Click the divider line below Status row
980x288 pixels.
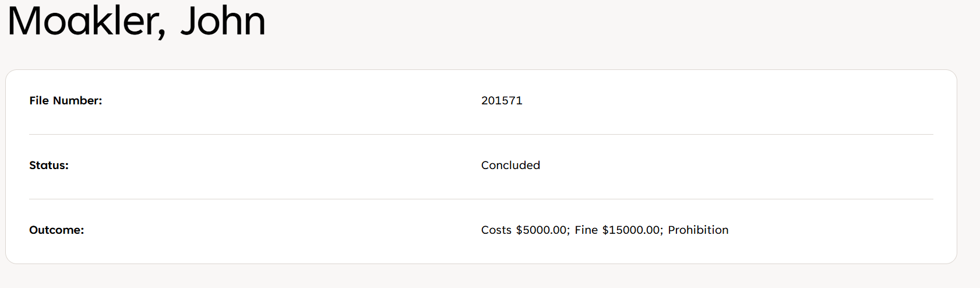pyautogui.click(x=481, y=199)
